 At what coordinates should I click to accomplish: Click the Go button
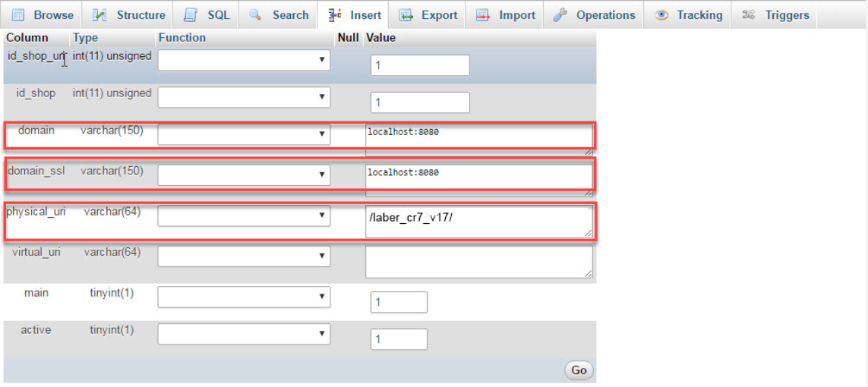pos(579,370)
